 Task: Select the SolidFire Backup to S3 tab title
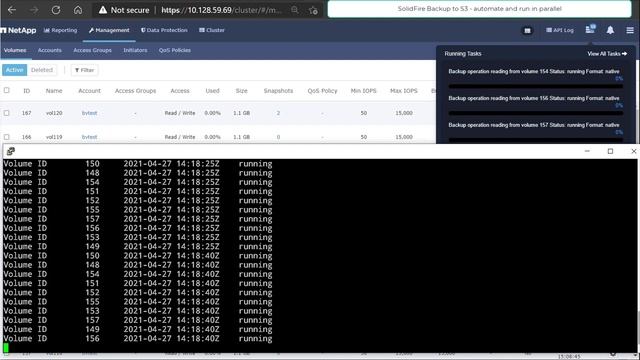point(480,9)
